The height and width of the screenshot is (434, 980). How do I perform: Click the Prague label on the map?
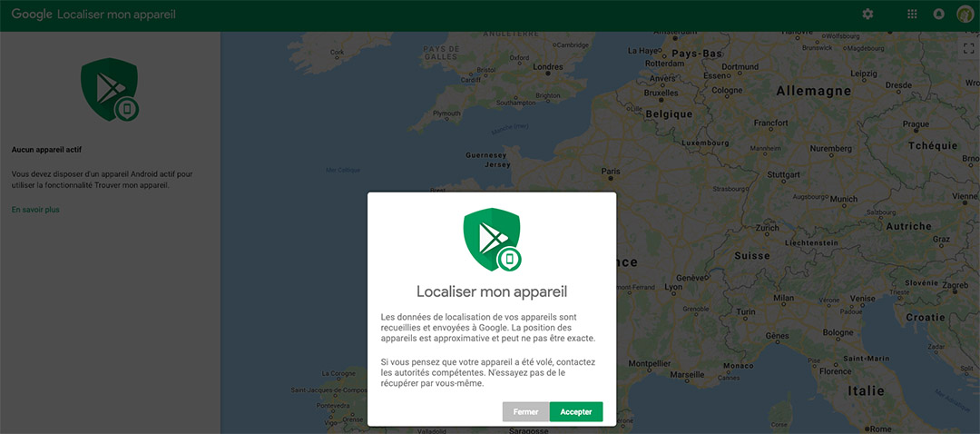[x=916, y=124]
